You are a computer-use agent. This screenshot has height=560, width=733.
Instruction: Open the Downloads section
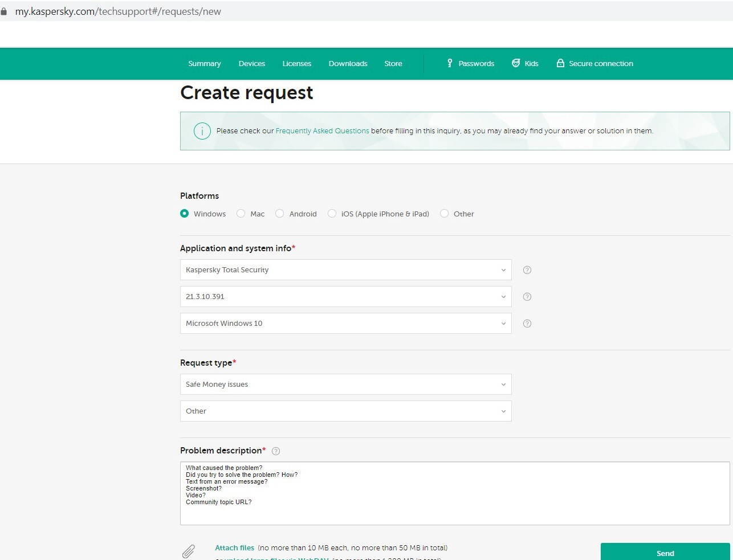pos(348,64)
